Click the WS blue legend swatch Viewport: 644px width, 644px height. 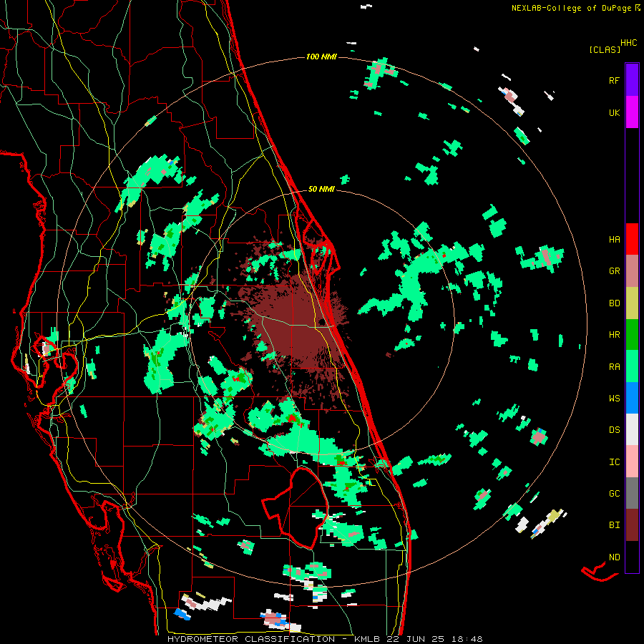coord(632,398)
